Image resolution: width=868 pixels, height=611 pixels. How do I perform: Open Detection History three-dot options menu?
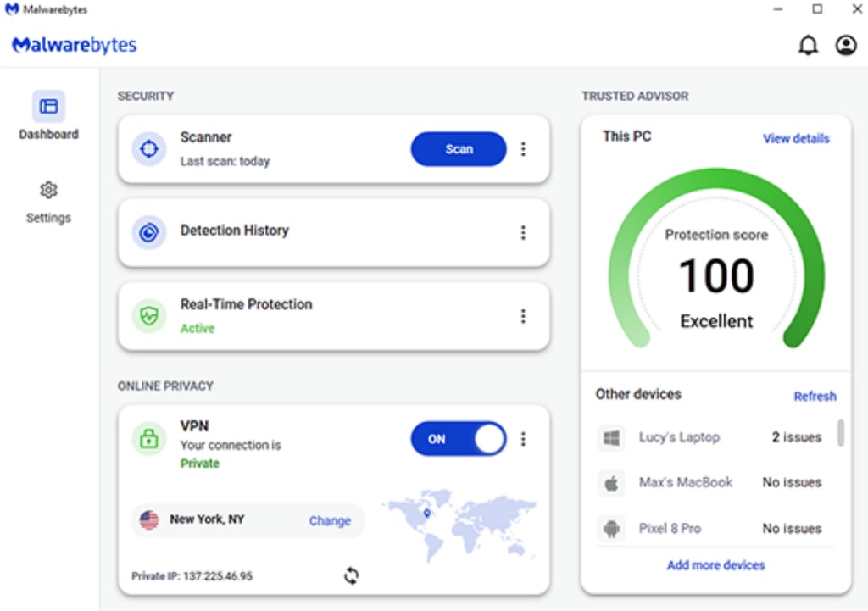coord(523,232)
